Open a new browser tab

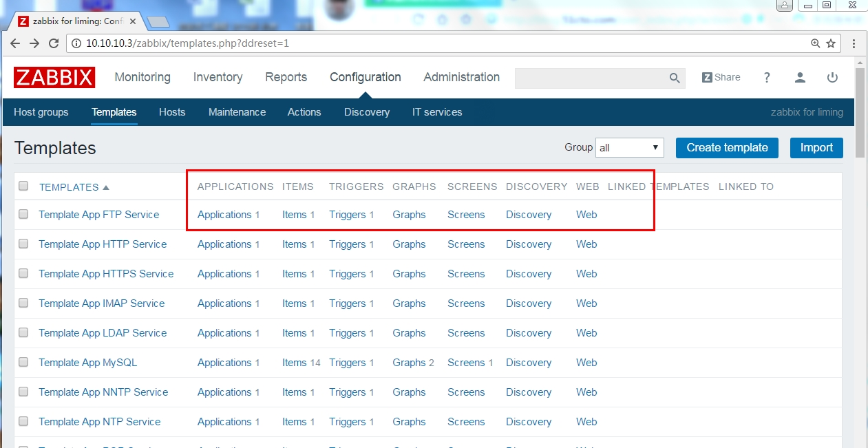(158, 21)
